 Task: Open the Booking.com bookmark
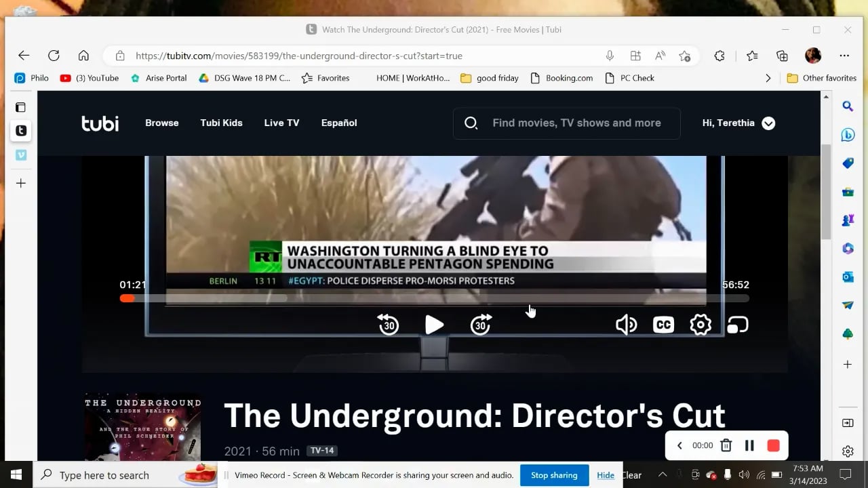[x=561, y=78]
